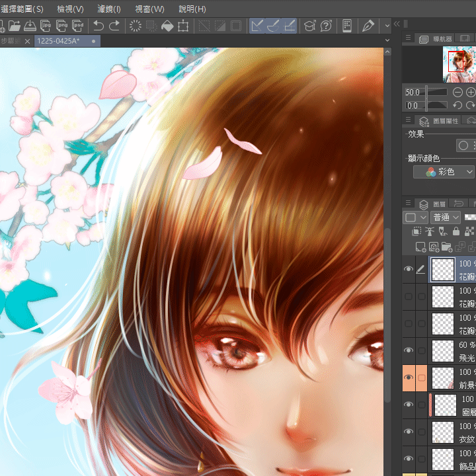This screenshot has height=476, width=476.
Task: Open the 檢視(V) menu
Action: click(x=71, y=9)
